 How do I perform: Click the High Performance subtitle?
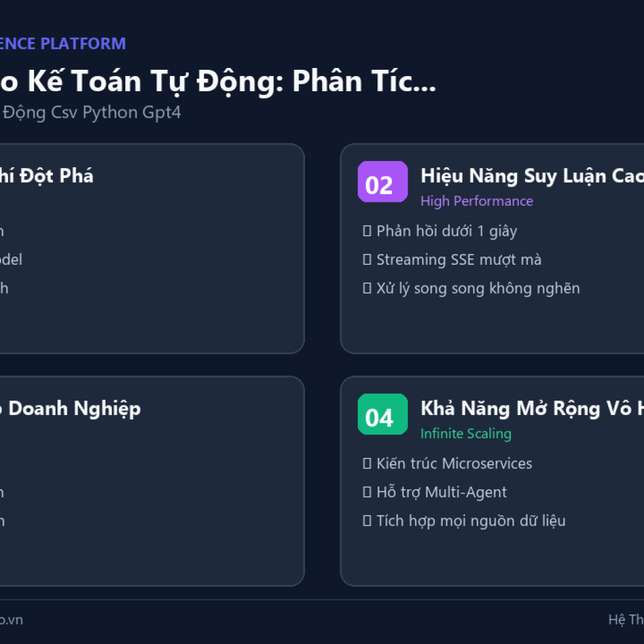pyautogui.click(x=477, y=201)
